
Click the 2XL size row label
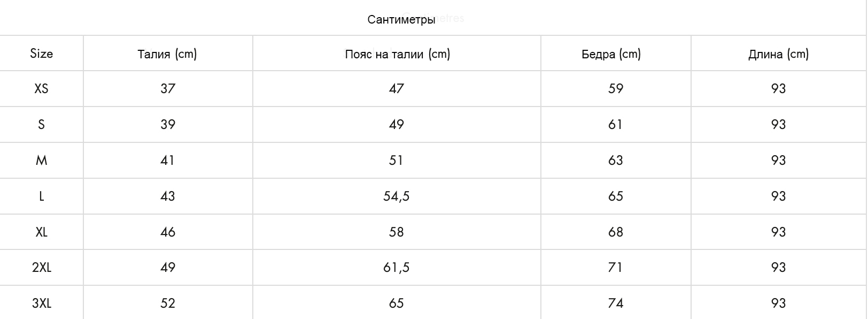tap(41, 268)
